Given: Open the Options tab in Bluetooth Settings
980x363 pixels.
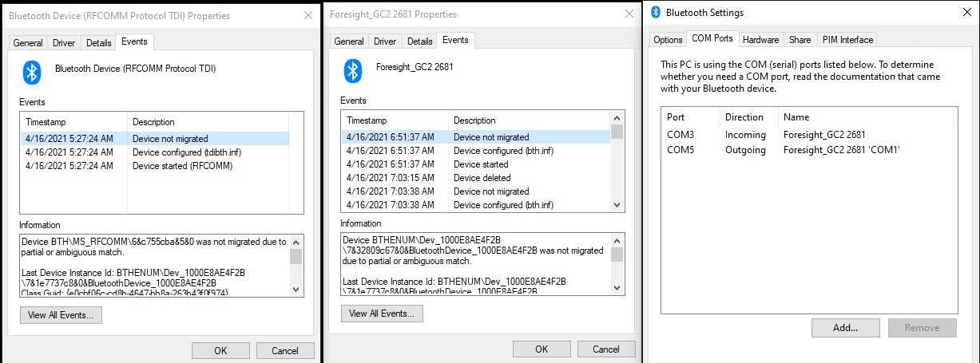Looking at the screenshot, I should point(668,39).
